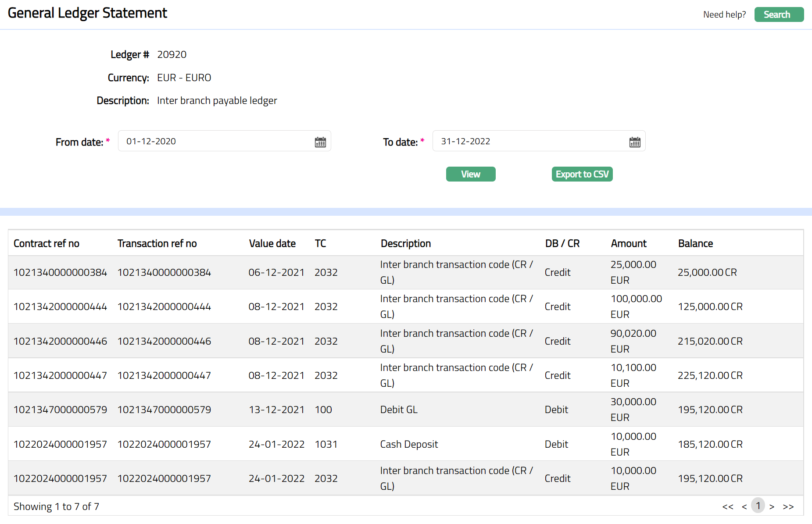The width and height of the screenshot is (812, 524).
Task: Focus the From date input field
Action: 215,141
